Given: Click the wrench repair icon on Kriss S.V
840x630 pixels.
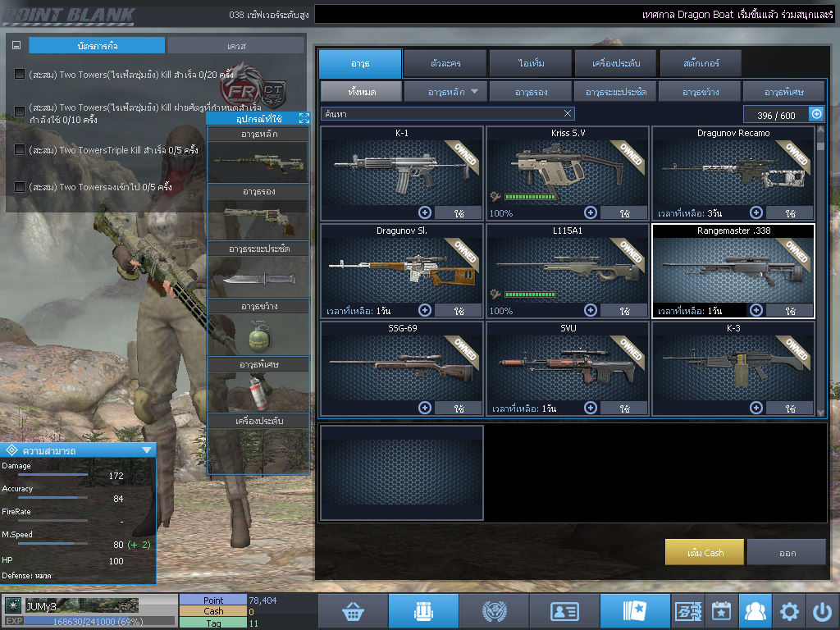Looking at the screenshot, I should (495, 197).
